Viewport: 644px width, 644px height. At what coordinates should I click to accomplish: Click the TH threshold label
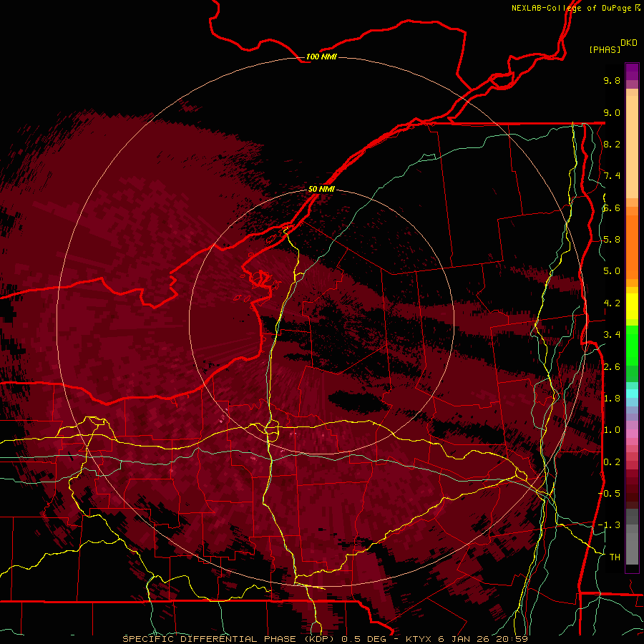click(615, 557)
